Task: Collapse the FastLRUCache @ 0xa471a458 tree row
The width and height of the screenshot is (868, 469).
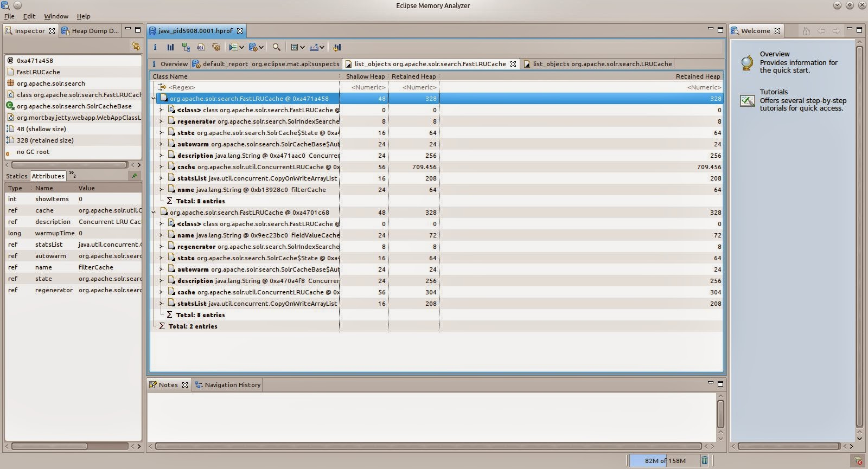Action: pyautogui.click(x=154, y=98)
